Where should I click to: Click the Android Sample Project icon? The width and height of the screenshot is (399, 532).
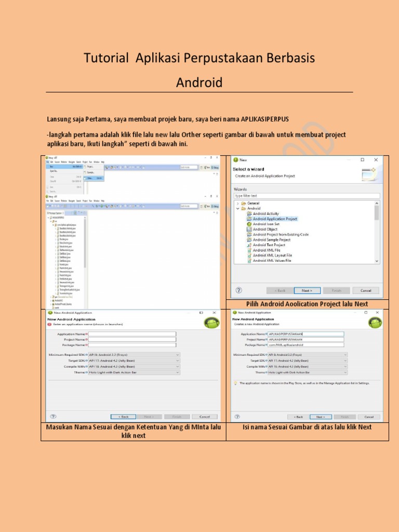coord(249,240)
